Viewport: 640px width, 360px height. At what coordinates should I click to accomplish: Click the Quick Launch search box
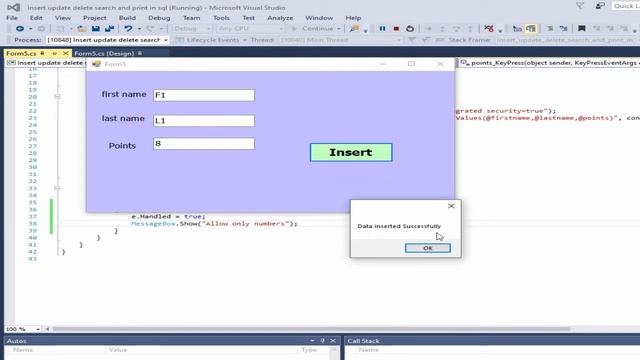[x=625, y=6]
